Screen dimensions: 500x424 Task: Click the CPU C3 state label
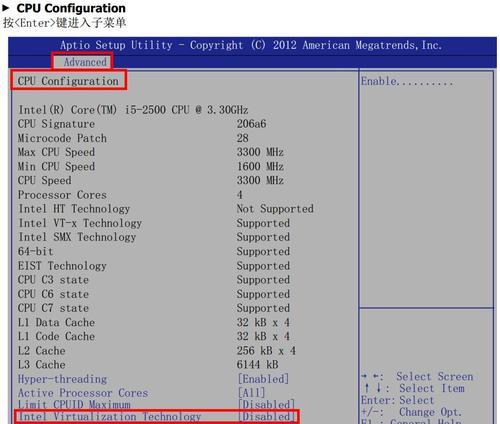[53, 280]
